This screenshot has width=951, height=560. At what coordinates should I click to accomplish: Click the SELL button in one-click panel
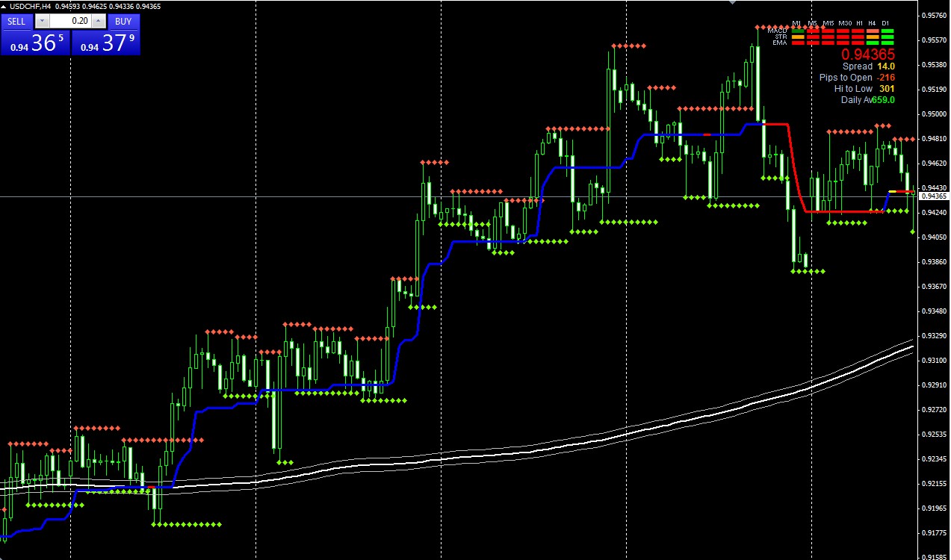point(16,22)
